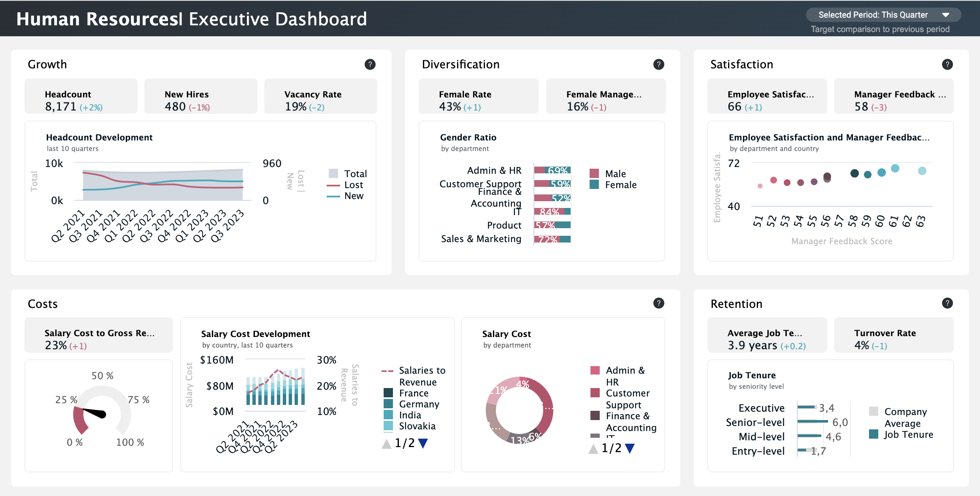Click the Female Rate KPI tile

(478, 96)
